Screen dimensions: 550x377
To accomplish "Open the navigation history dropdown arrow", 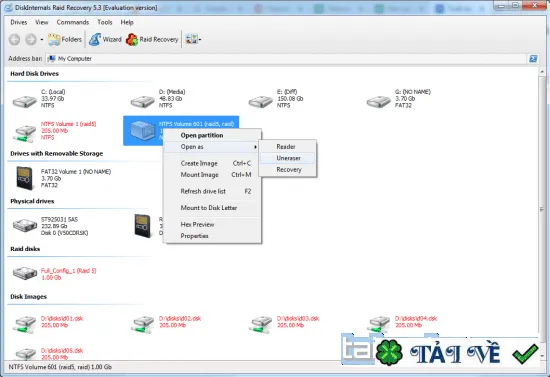I will point(42,40).
